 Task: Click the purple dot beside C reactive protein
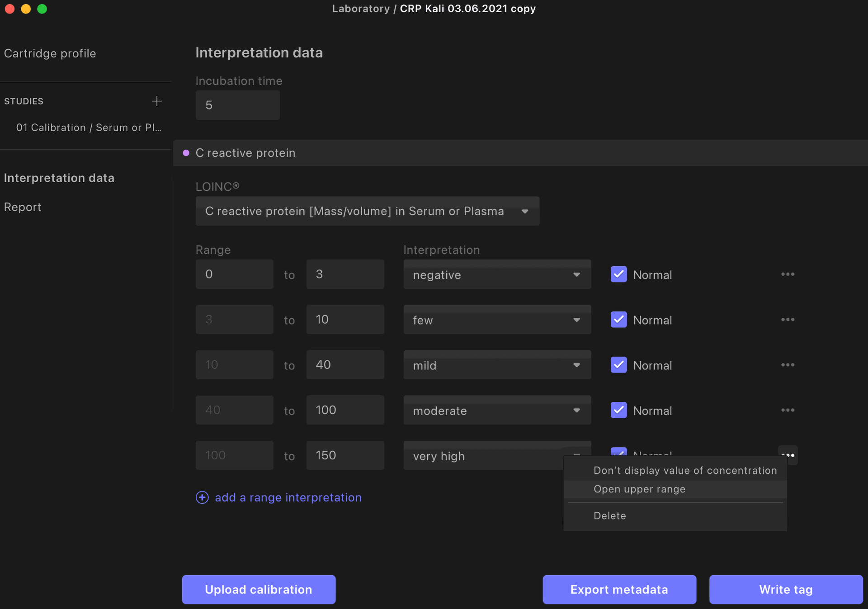click(186, 153)
